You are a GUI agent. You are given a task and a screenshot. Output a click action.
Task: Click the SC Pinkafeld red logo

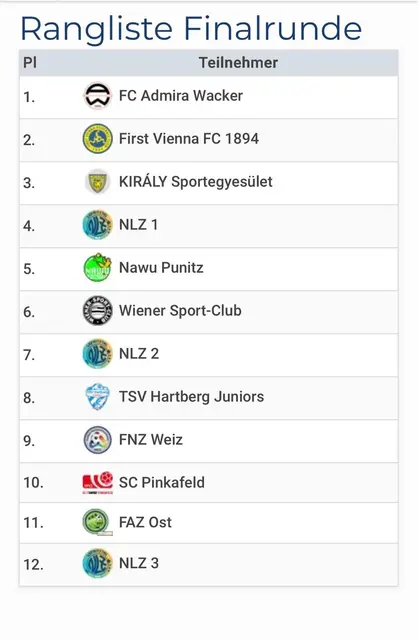click(97, 483)
